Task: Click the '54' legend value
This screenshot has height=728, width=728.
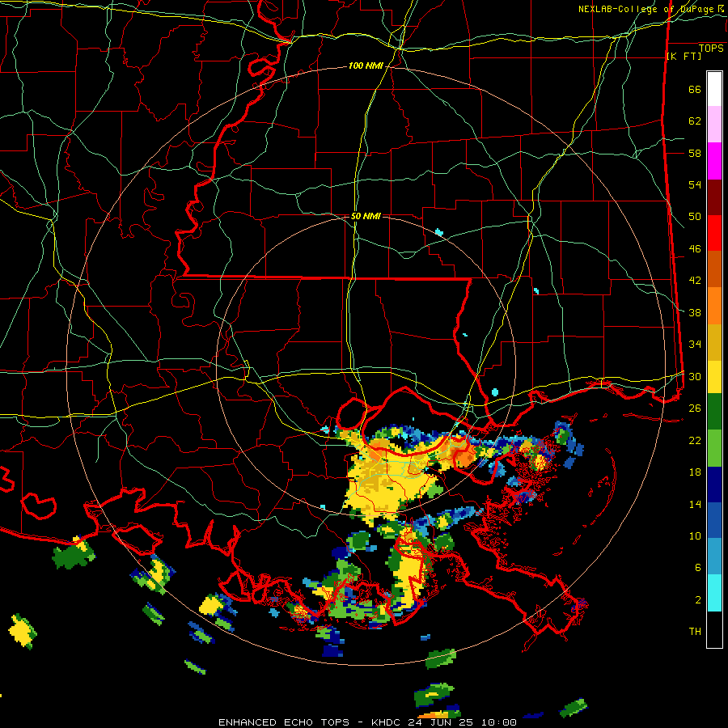Action: [x=695, y=184]
